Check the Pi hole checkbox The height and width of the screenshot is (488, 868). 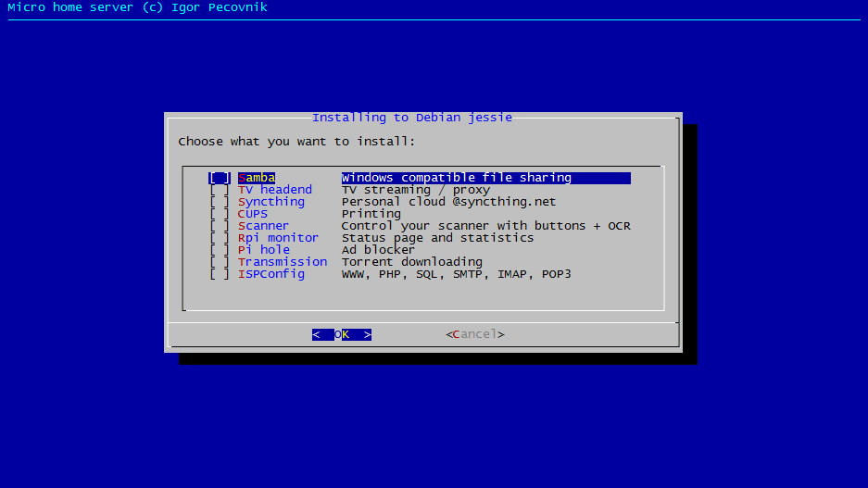click(220, 250)
